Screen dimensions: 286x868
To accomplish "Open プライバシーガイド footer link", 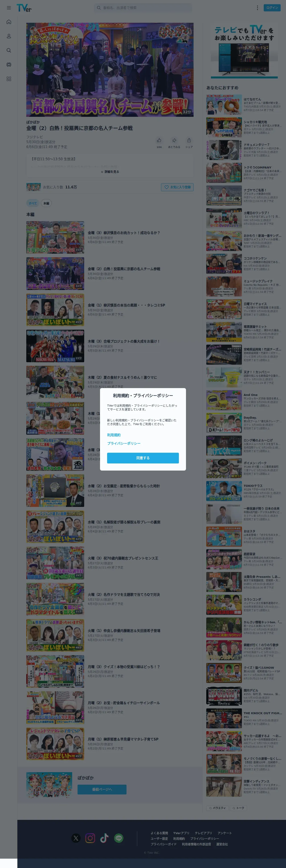I will [x=163, y=844].
